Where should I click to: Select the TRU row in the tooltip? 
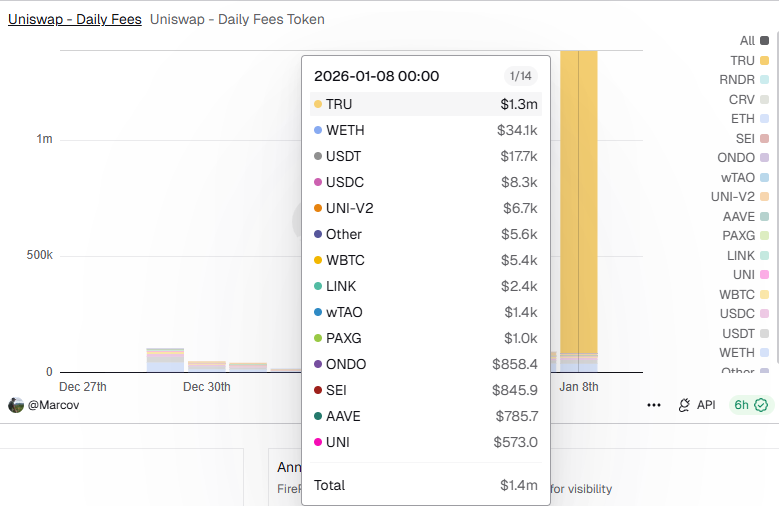(425, 104)
